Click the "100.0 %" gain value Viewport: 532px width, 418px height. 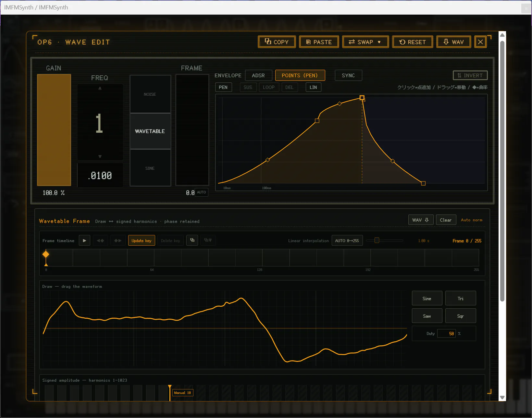coord(54,193)
